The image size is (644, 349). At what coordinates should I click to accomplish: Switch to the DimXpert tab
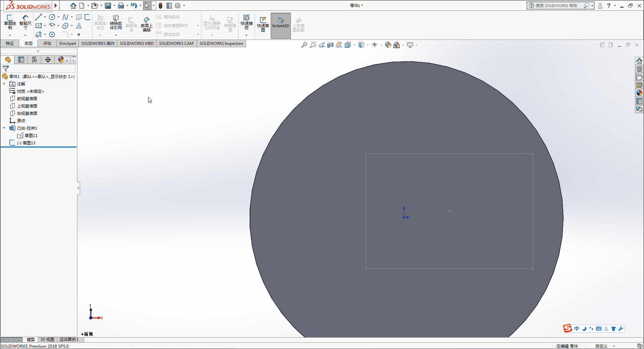[x=68, y=44]
